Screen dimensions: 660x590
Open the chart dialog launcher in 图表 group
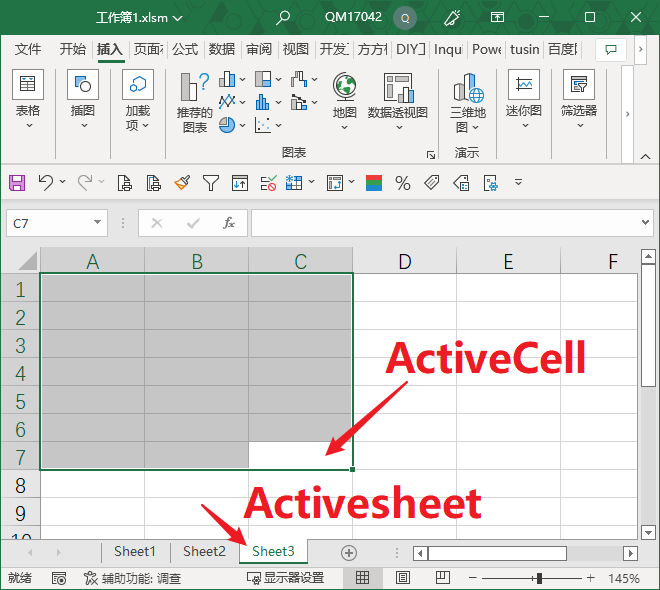[431, 155]
